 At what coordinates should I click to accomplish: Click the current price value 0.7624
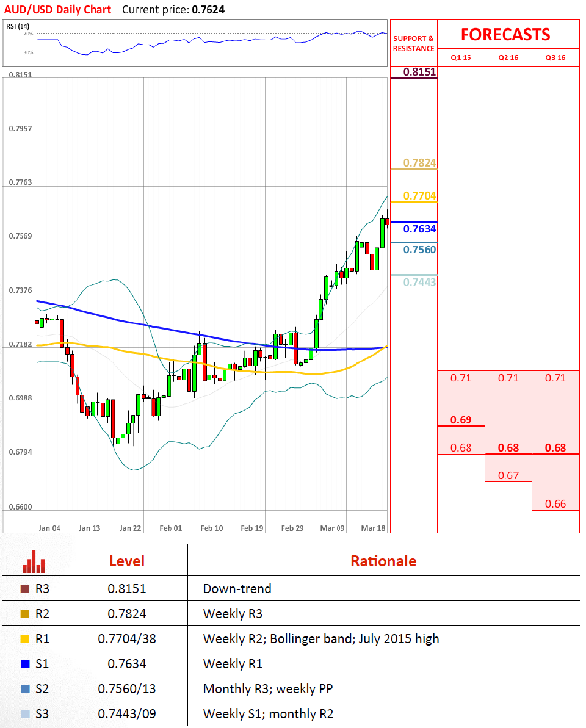click(209, 10)
